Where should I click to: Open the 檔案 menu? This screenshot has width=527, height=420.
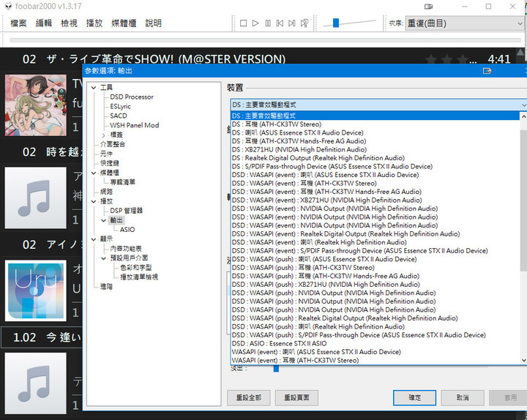click(x=18, y=23)
